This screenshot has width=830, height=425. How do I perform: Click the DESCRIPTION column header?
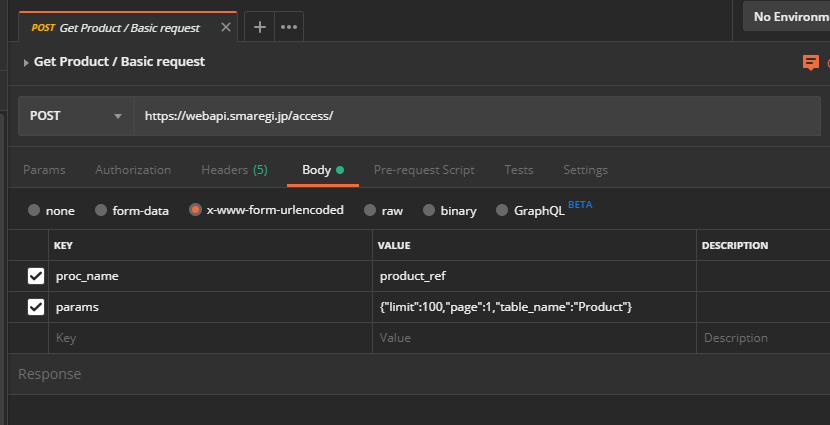(735, 246)
